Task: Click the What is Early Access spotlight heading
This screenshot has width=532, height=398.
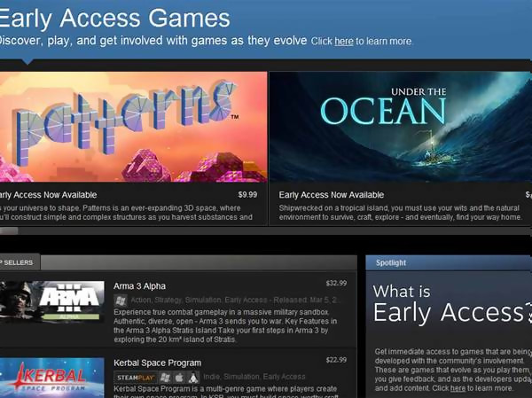Action: pyautogui.click(x=451, y=303)
